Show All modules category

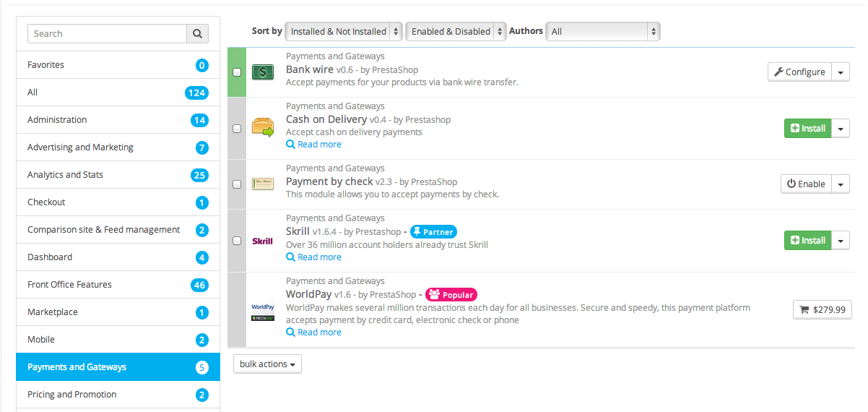coord(118,93)
